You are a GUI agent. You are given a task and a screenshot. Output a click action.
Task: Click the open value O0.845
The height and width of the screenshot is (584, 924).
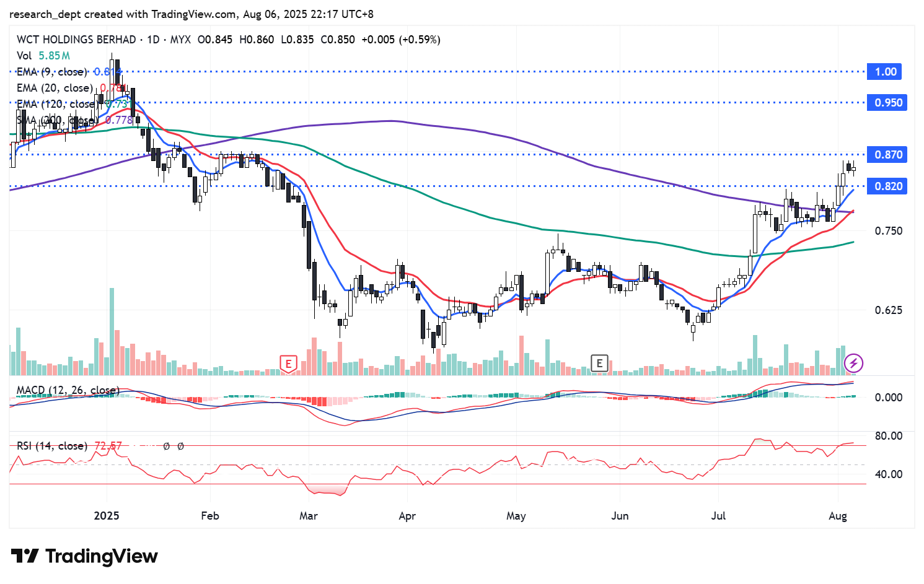215,40
